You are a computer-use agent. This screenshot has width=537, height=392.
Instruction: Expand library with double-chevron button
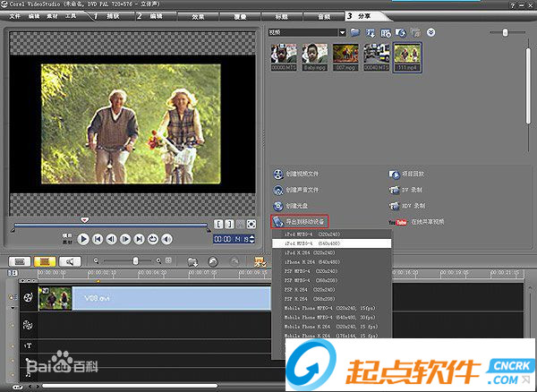tap(431, 32)
